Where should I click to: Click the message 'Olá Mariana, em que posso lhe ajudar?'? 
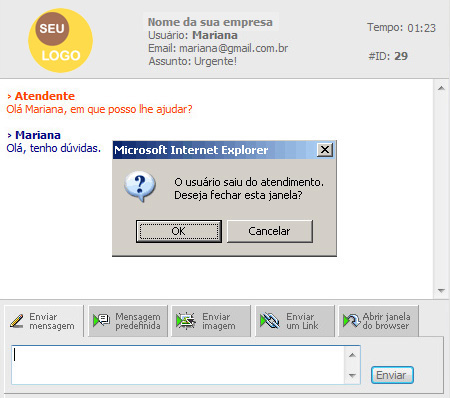click(99, 109)
